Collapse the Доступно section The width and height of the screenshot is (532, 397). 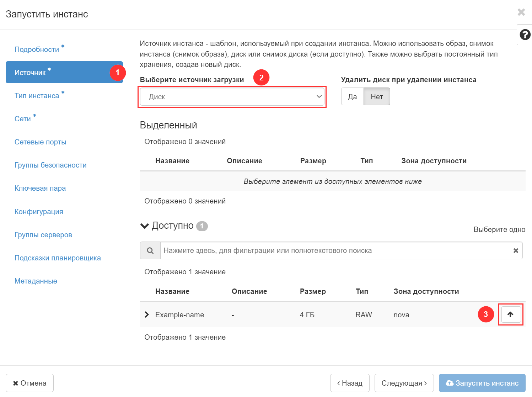145,226
